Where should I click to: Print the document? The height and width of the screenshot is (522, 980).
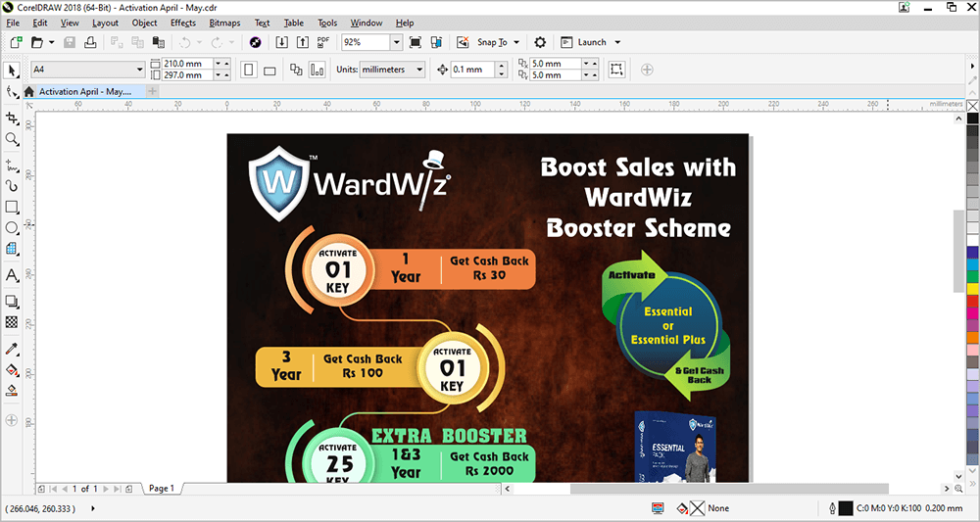pyautogui.click(x=90, y=42)
